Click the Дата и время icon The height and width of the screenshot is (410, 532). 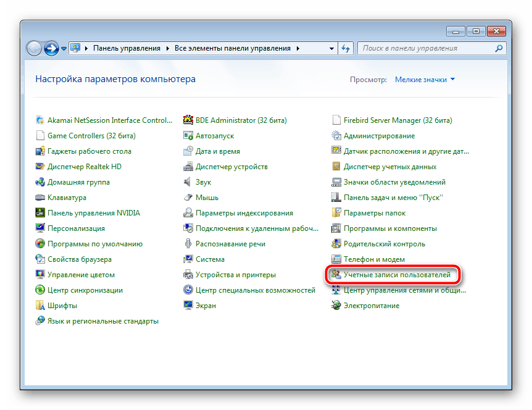click(x=188, y=151)
